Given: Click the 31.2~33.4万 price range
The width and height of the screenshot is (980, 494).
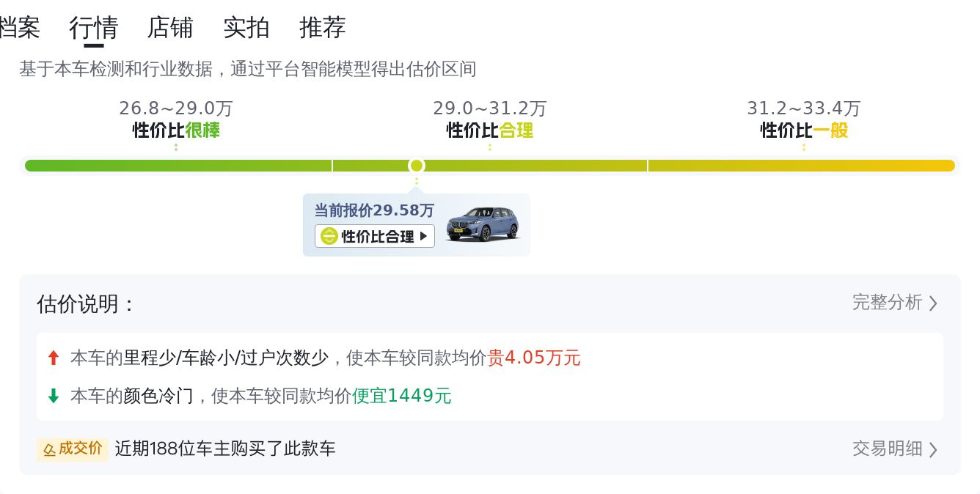Looking at the screenshot, I should 804,108.
